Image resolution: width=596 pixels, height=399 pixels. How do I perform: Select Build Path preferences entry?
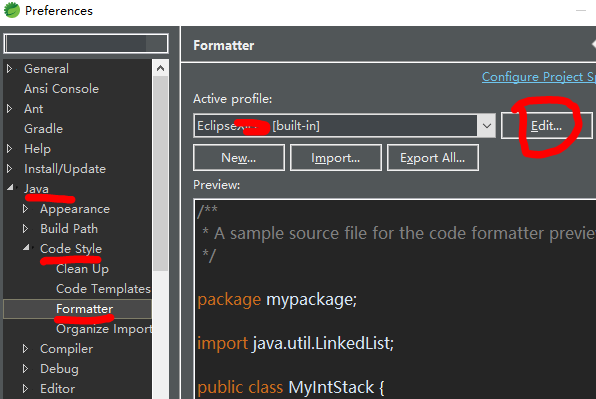coord(69,229)
